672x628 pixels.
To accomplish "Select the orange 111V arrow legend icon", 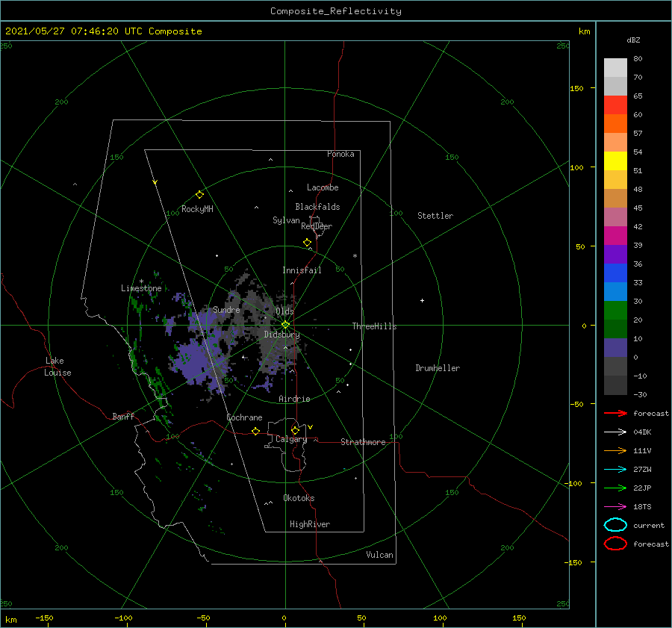I will [615, 450].
